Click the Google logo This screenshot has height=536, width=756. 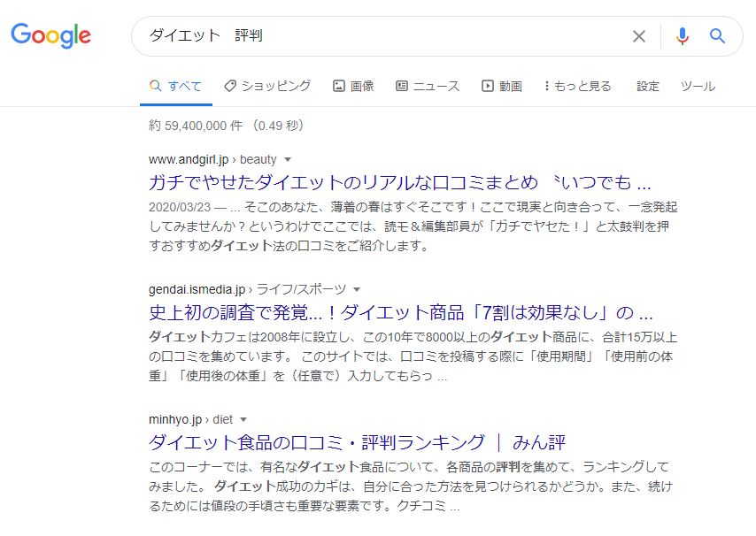(x=50, y=35)
